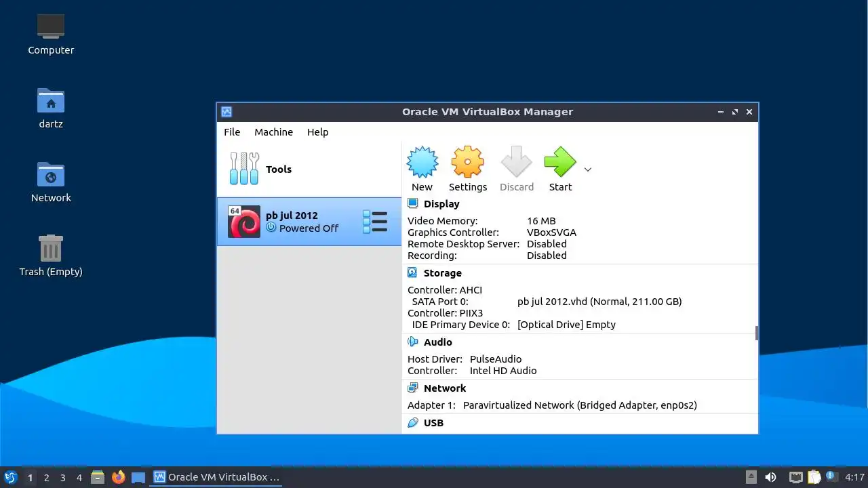This screenshot has height=488, width=868.
Task: Click the New virtual machine icon
Action: [x=422, y=163]
